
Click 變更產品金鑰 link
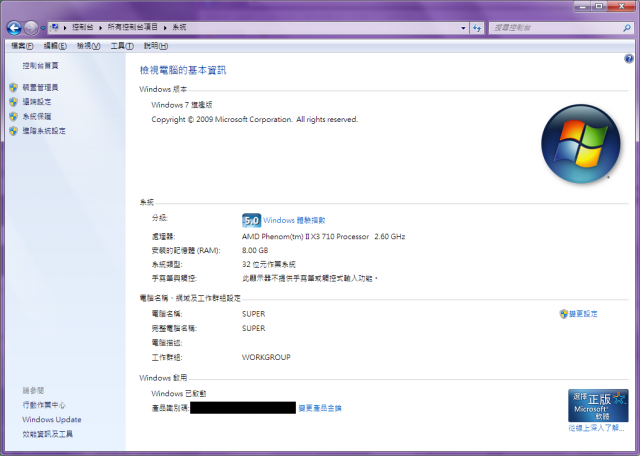coord(320,408)
